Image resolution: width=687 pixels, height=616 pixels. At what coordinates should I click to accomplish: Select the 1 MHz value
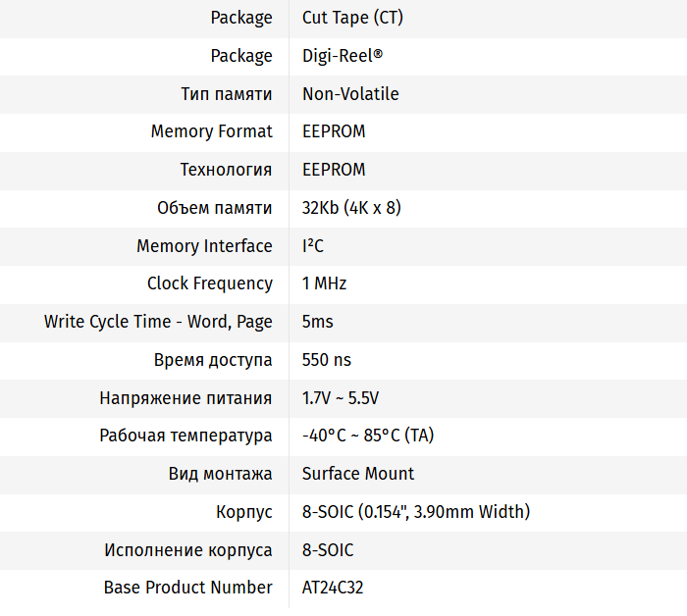[x=324, y=283]
